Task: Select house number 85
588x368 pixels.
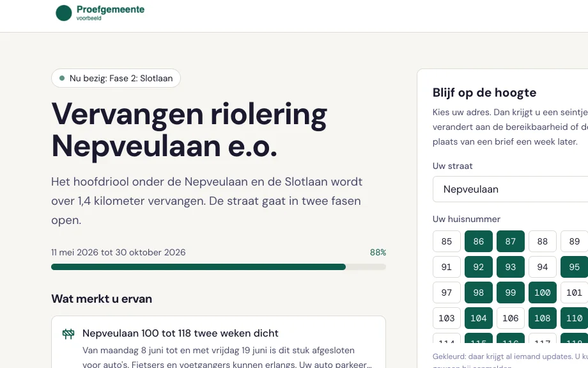Action: click(447, 241)
